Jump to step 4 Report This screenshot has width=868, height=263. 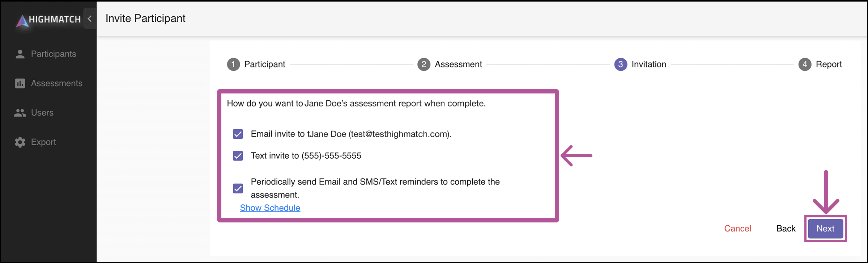click(820, 64)
